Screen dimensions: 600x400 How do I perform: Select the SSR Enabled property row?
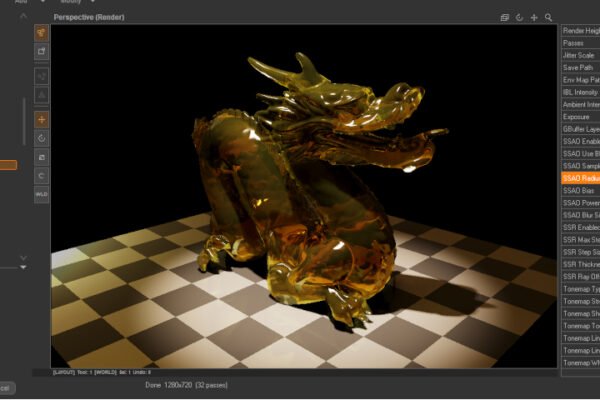tap(580, 227)
